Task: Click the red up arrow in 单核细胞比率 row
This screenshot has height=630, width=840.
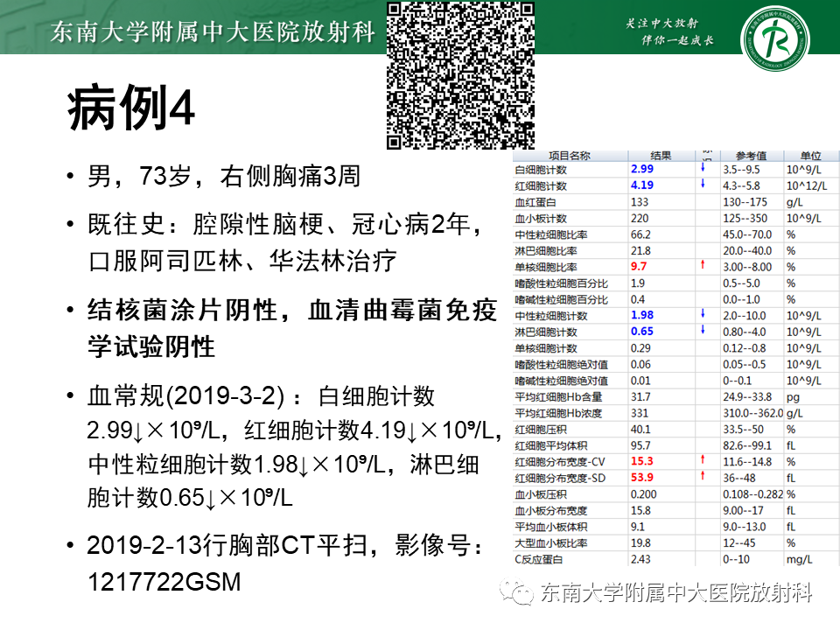Action: click(703, 265)
